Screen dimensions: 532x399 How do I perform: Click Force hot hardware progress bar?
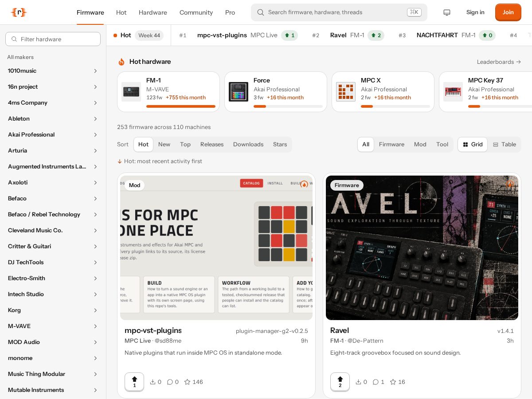coord(288,106)
